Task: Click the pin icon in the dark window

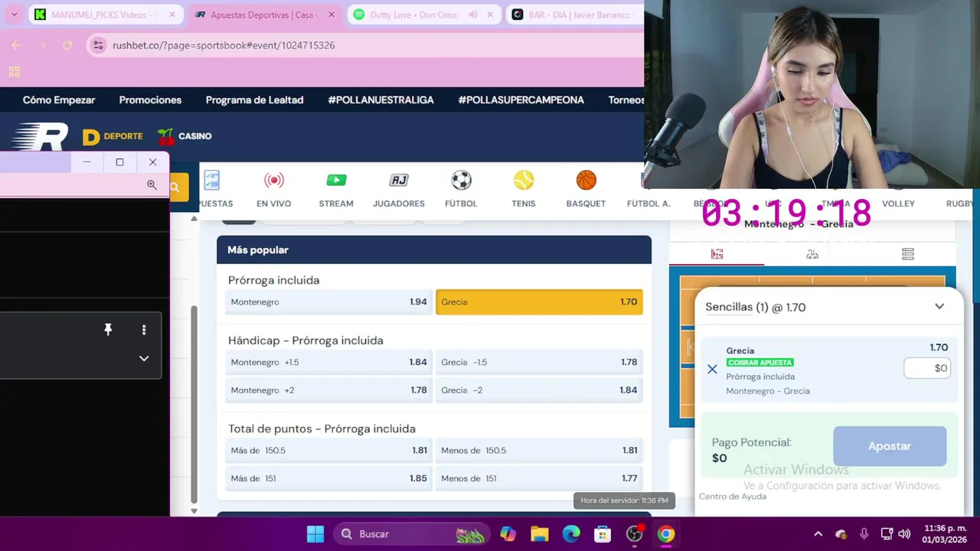Action: click(x=108, y=330)
